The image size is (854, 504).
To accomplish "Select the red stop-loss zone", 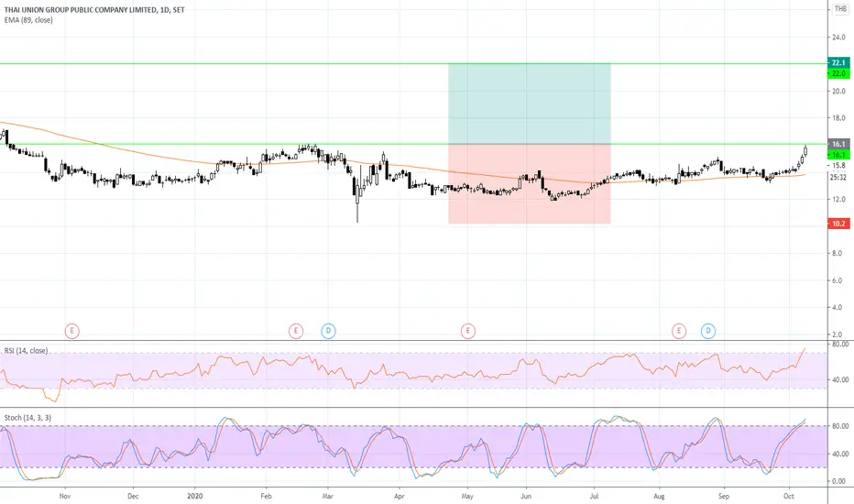I will tap(530, 183).
